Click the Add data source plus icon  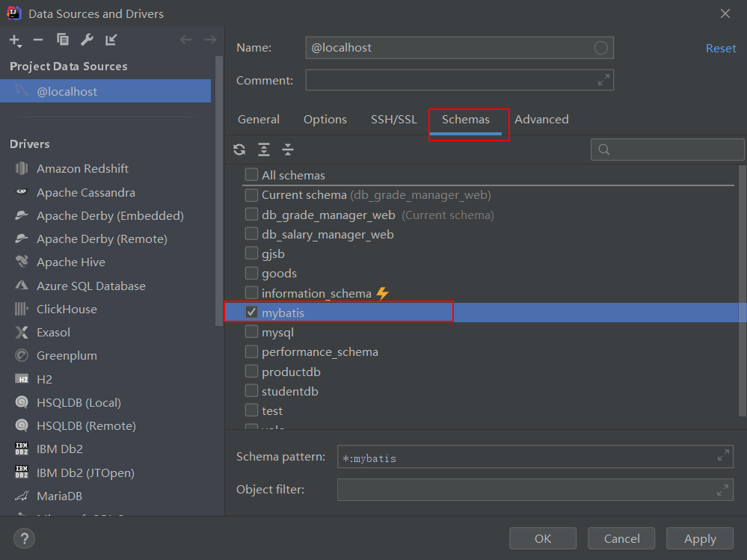15,40
